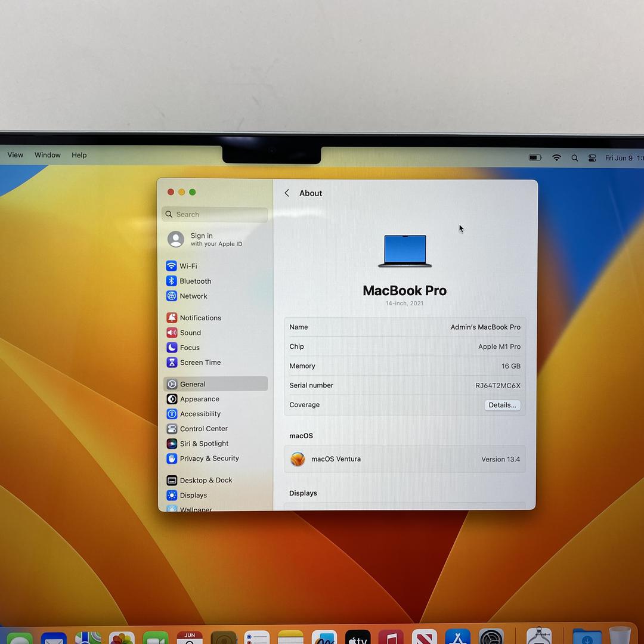The width and height of the screenshot is (644, 644).
Task: Click the 'macOS Ventura' label
Action: click(336, 459)
